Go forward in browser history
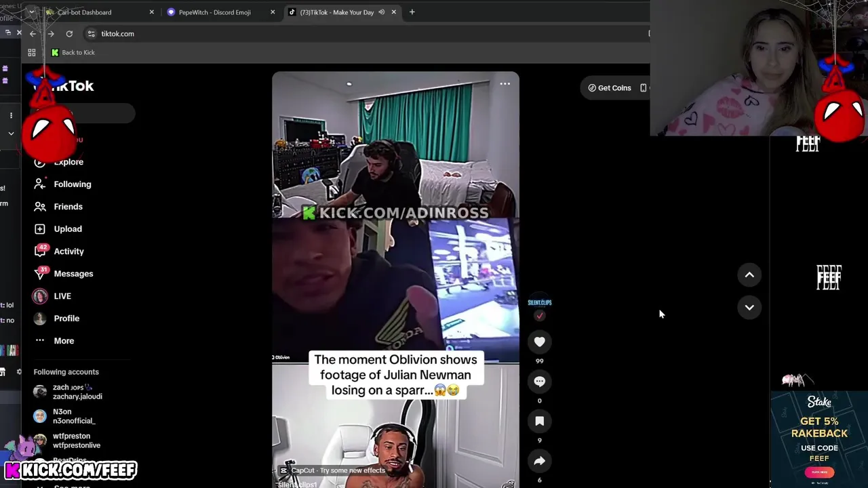868x488 pixels. (x=51, y=34)
